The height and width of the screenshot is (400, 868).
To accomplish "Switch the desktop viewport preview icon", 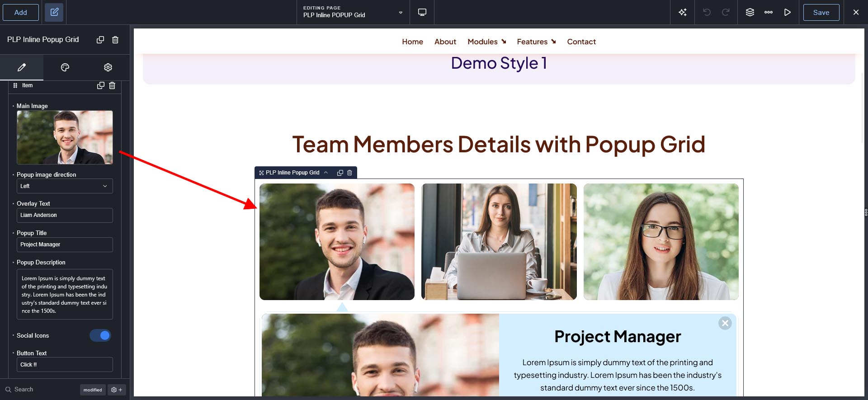I will 422,12.
